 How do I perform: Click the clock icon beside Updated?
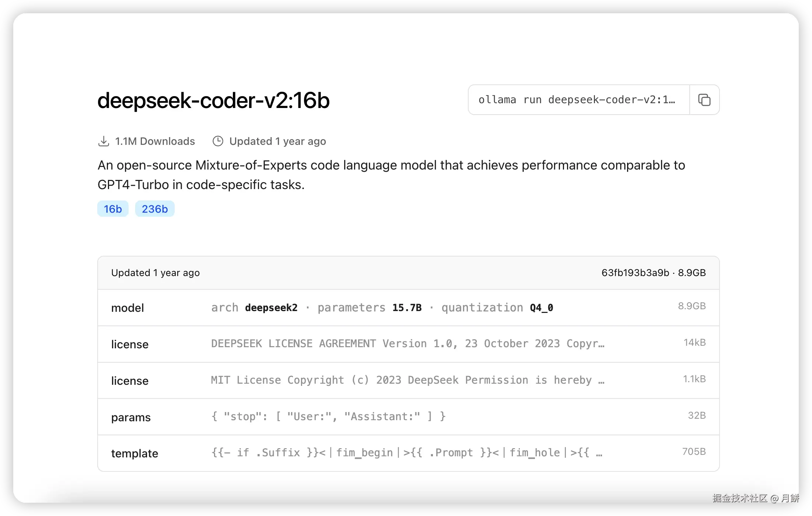click(218, 141)
